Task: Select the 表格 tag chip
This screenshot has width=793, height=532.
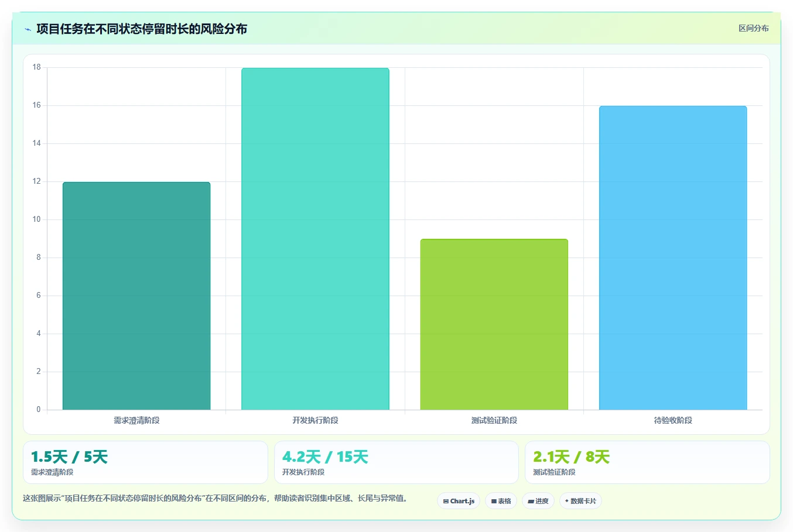Action: 501,501
